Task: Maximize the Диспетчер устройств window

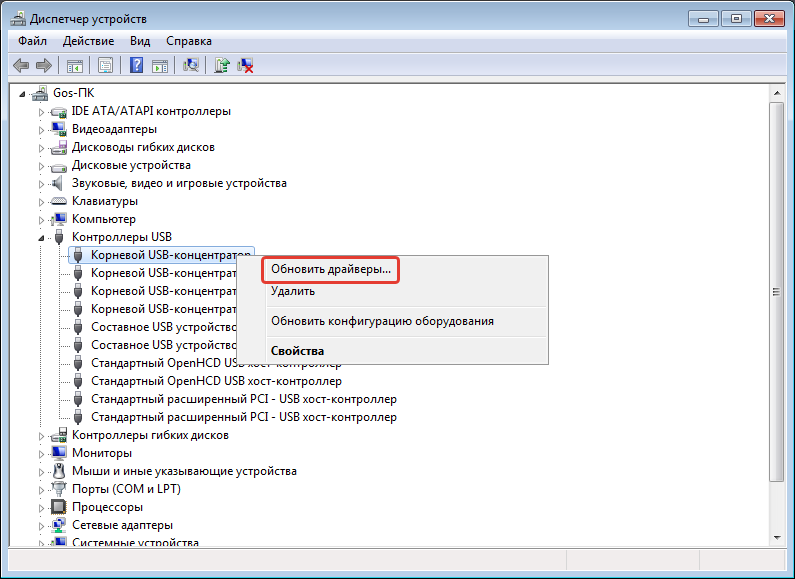Action: tap(736, 19)
